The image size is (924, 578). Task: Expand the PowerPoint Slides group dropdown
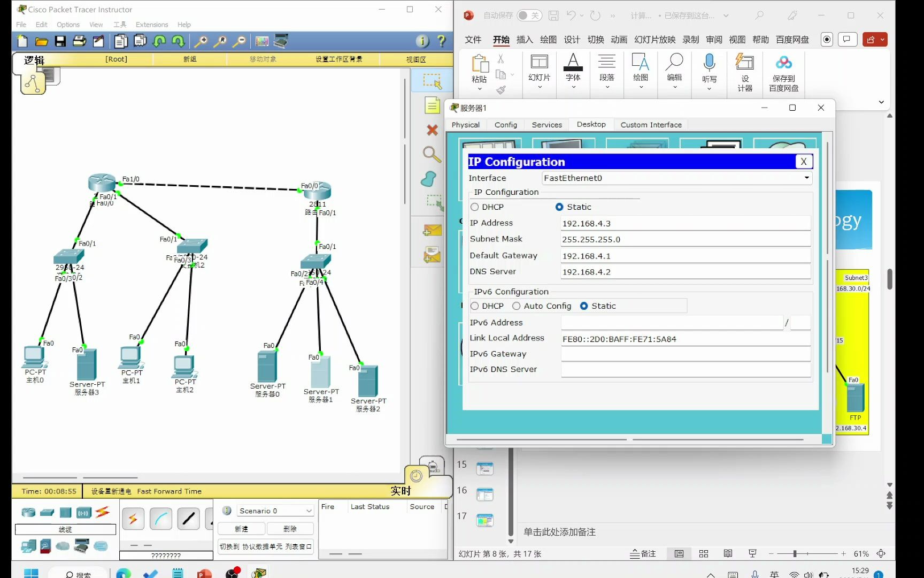pos(540,87)
